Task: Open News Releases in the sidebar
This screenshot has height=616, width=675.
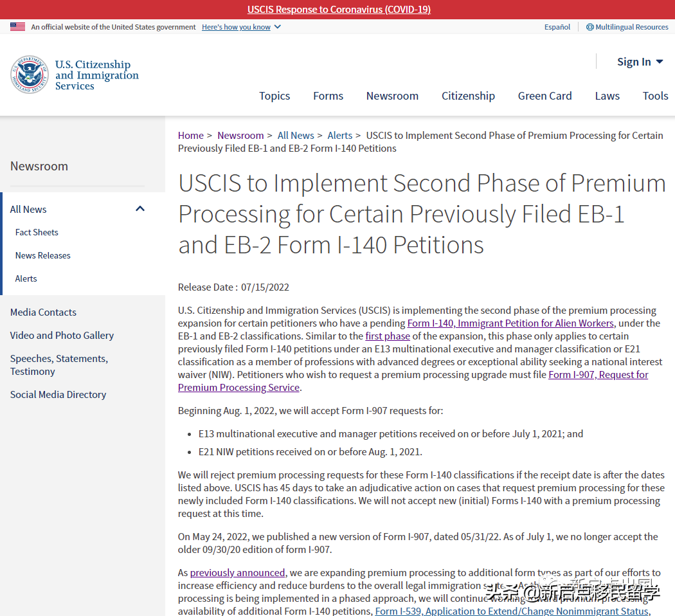Action: [42, 256]
